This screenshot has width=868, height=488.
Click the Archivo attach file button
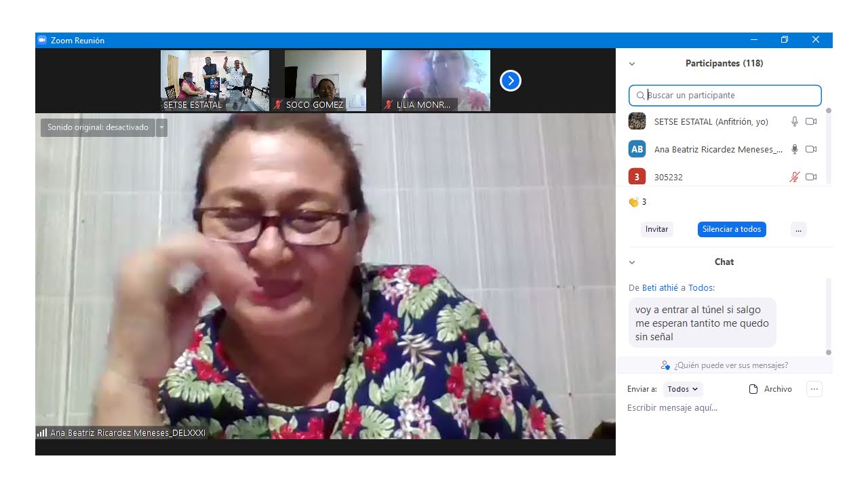[x=770, y=389]
